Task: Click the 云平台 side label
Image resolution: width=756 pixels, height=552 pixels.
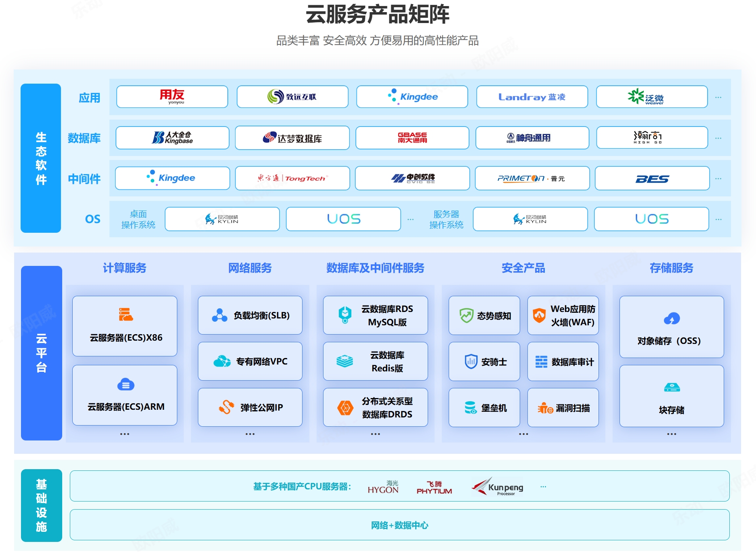Action: point(41,353)
